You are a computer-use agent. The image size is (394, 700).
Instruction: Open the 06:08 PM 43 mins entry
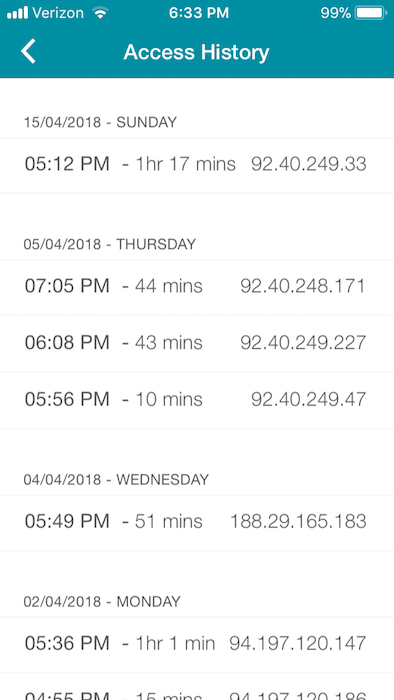[x=197, y=343]
